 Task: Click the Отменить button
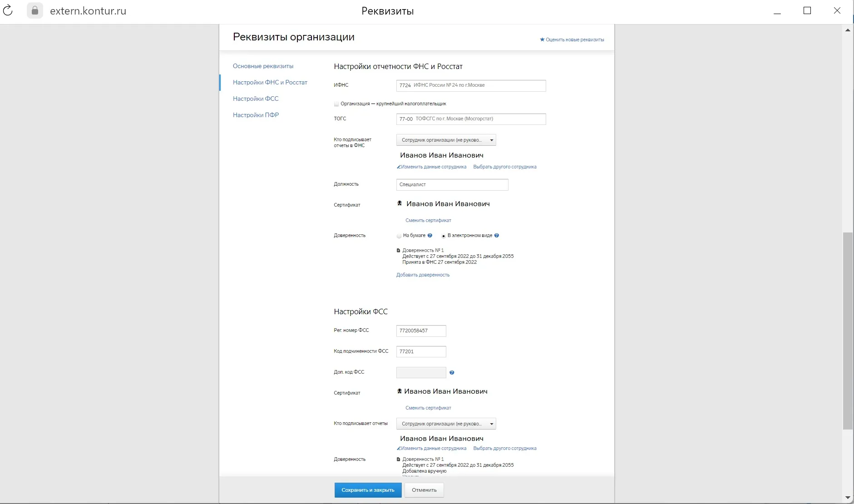(x=424, y=490)
